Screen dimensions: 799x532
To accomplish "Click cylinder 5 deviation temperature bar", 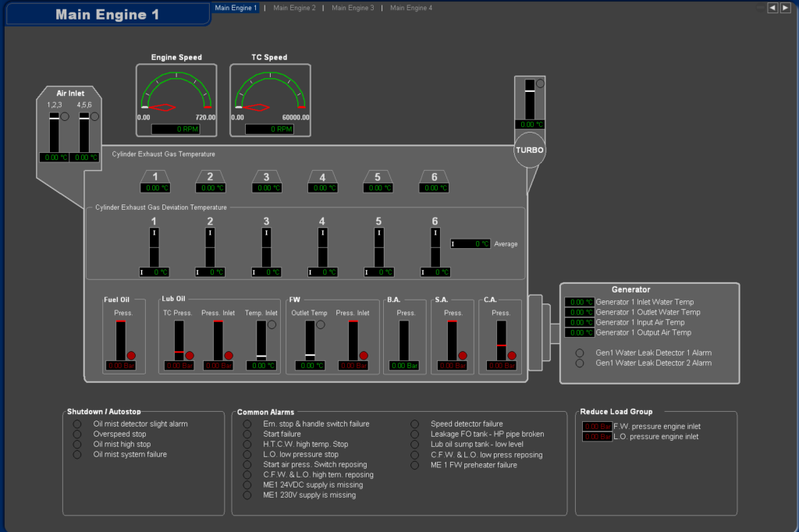I will click(x=378, y=246).
